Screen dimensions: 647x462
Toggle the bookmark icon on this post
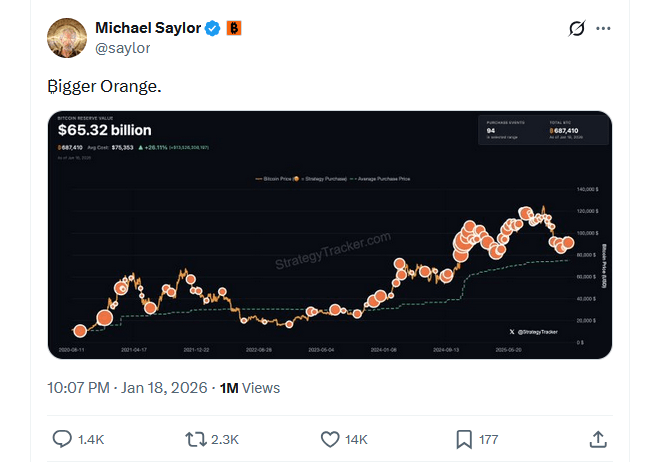[464, 439]
